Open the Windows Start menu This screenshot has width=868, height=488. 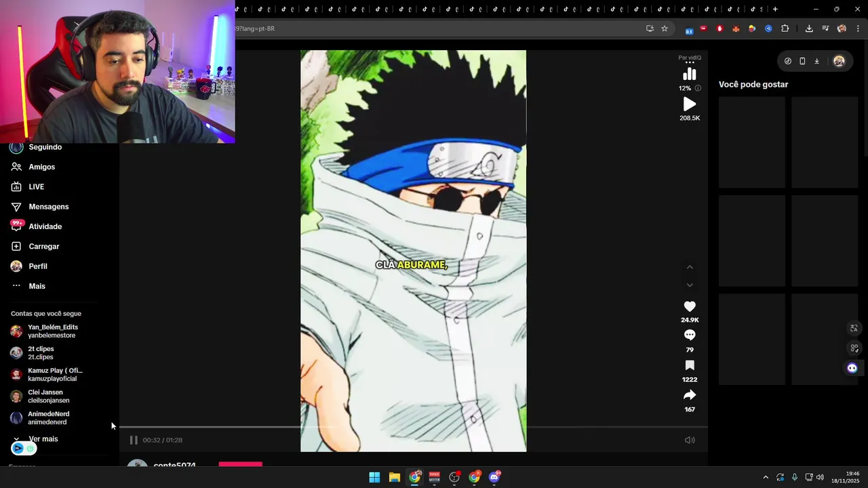(x=374, y=477)
